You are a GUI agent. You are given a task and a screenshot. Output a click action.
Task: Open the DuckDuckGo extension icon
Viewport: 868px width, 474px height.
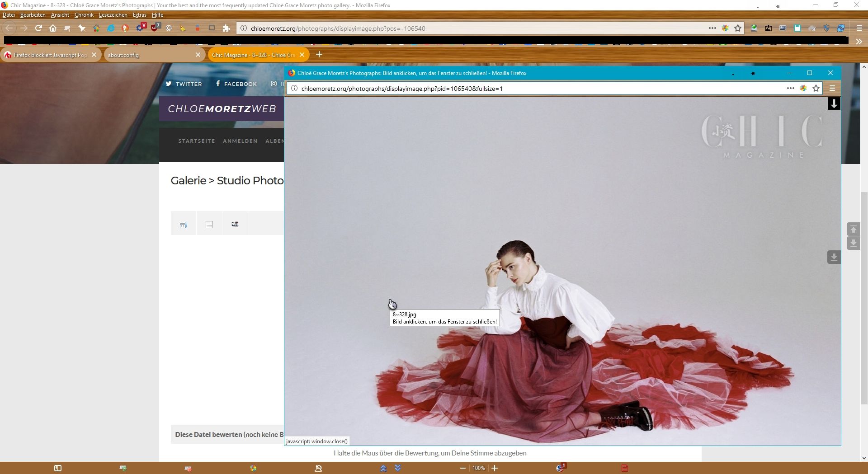(x=125, y=28)
